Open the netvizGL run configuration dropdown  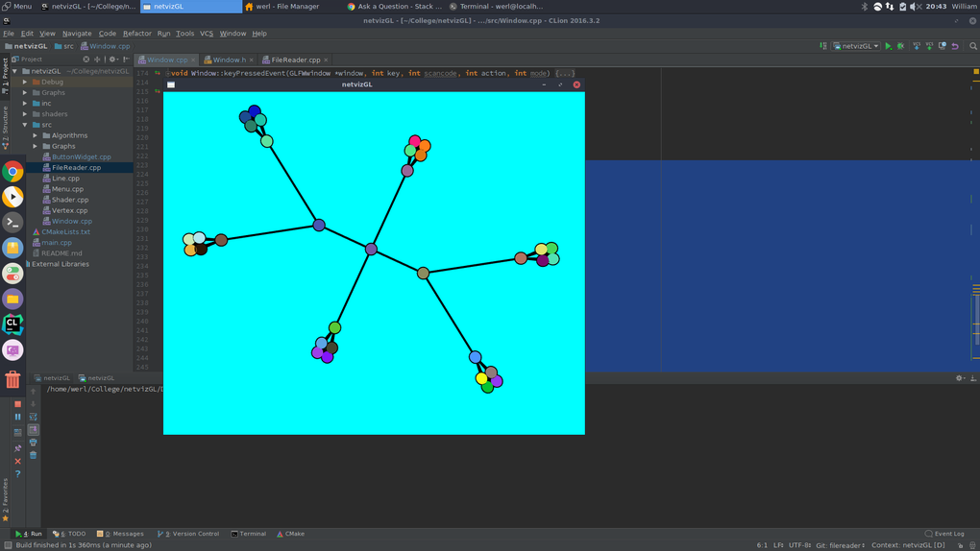(x=856, y=46)
